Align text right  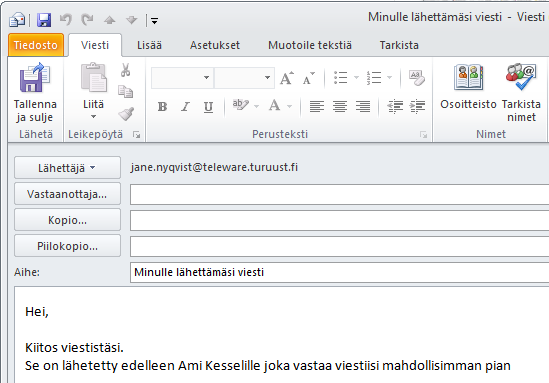point(363,106)
